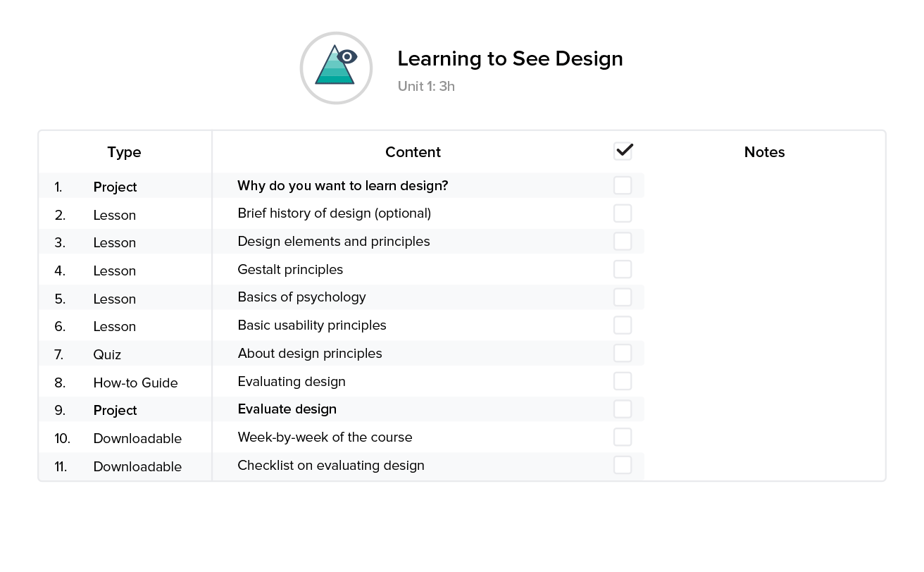Viewport: 924px width, 572px height.
Task: Select the 'Learning to See Design' title
Action: pos(511,59)
